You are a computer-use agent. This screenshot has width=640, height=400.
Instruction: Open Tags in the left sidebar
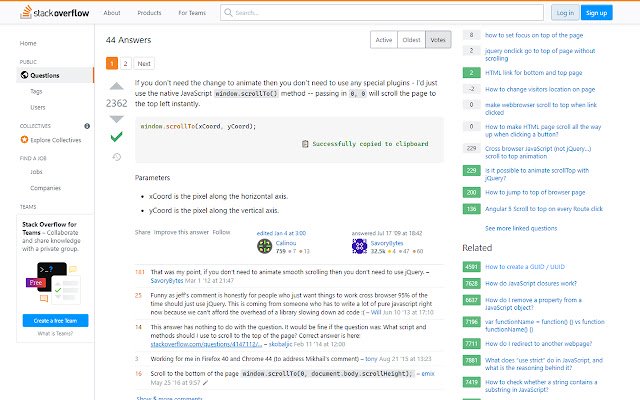[36, 91]
